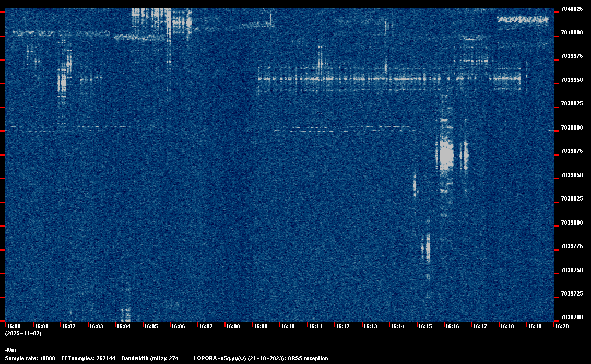Click the 16:18 time axis label
591x364 pixels.
(507, 326)
